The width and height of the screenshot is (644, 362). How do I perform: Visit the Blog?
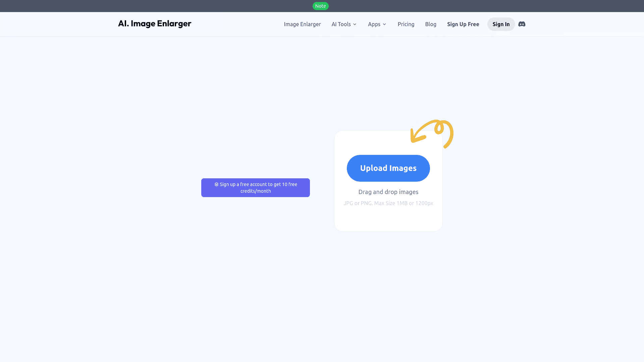pos(431,24)
